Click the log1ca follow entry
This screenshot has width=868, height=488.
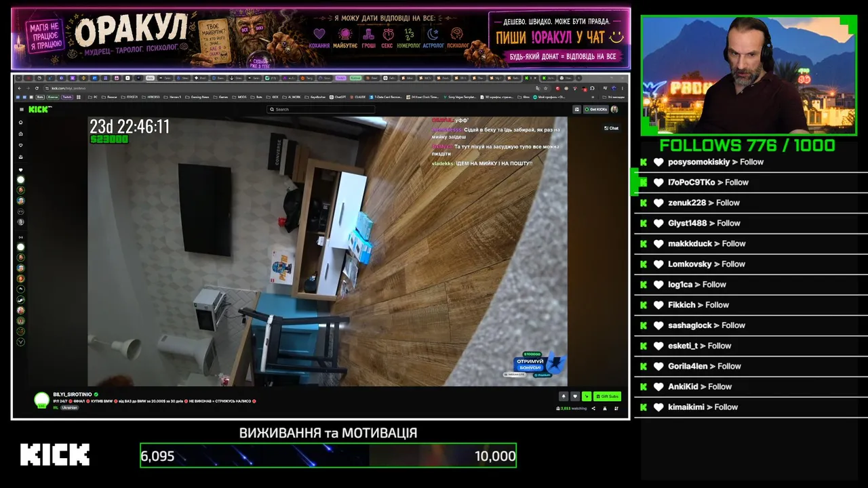[x=751, y=285]
